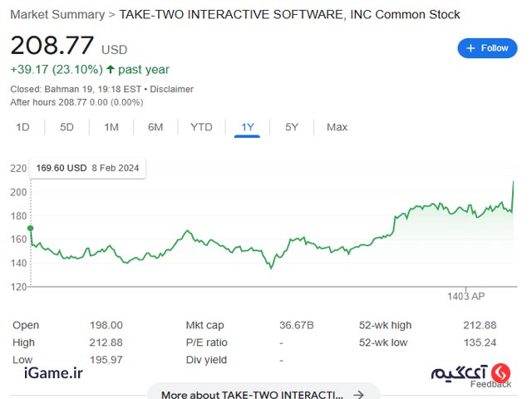The width and height of the screenshot is (532, 399).
Task: Select the 1M time range tab
Action: (111, 127)
